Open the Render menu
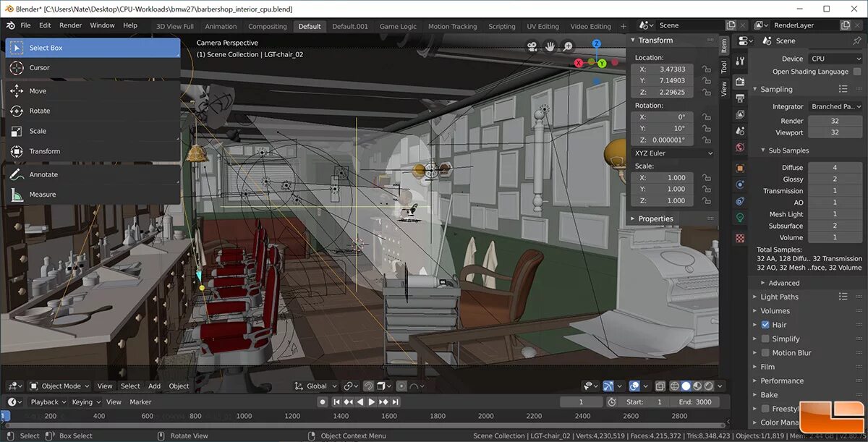 (71, 25)
